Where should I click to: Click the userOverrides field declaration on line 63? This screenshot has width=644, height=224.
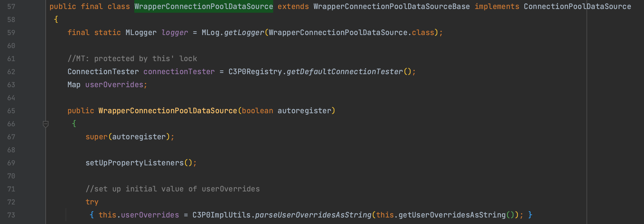click(114, 85)
